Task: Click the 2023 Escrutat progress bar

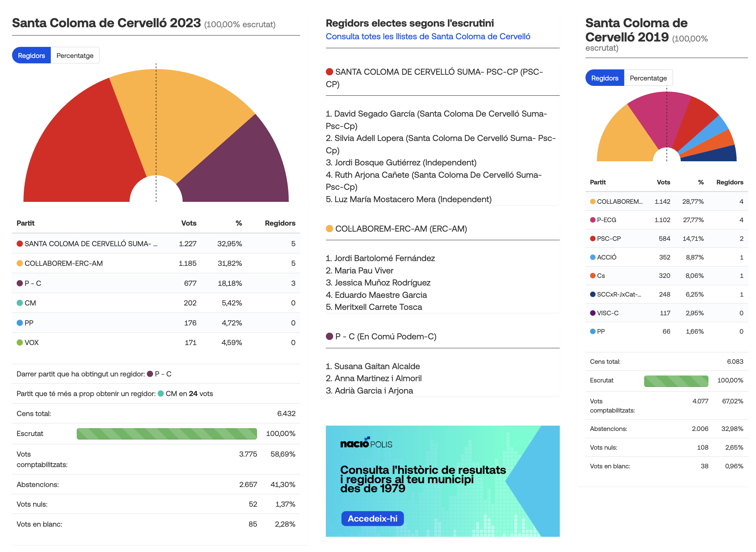Action: (167, 433)
